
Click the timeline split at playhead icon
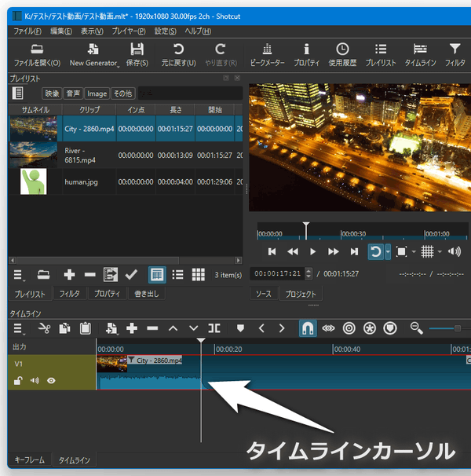pos(214,328)
